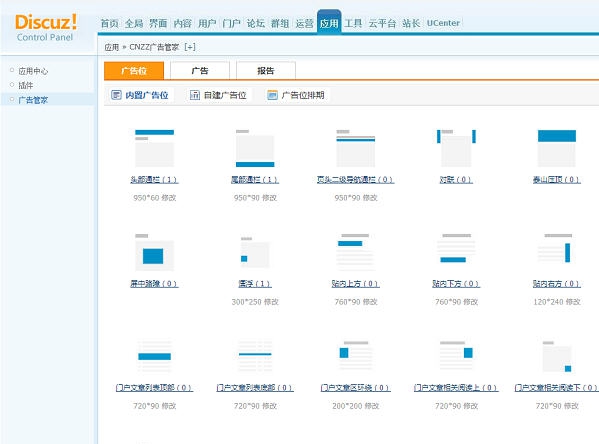
Task: Open the 内容 top menu
Action: click(x=183, y=23)
